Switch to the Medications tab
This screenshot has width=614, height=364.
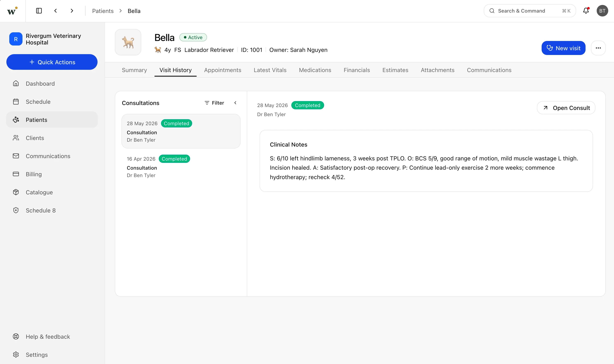point(315,70)
